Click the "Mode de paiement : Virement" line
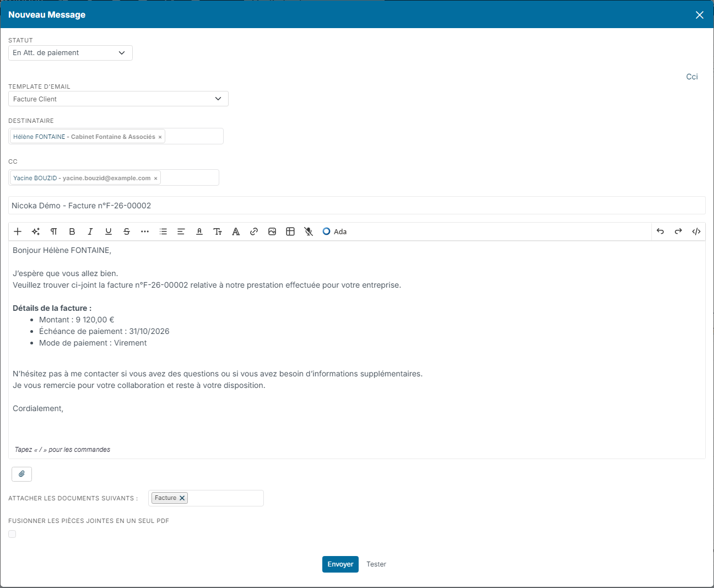The height and width of the screenshot is (588, 714). [x=93, y=343]
